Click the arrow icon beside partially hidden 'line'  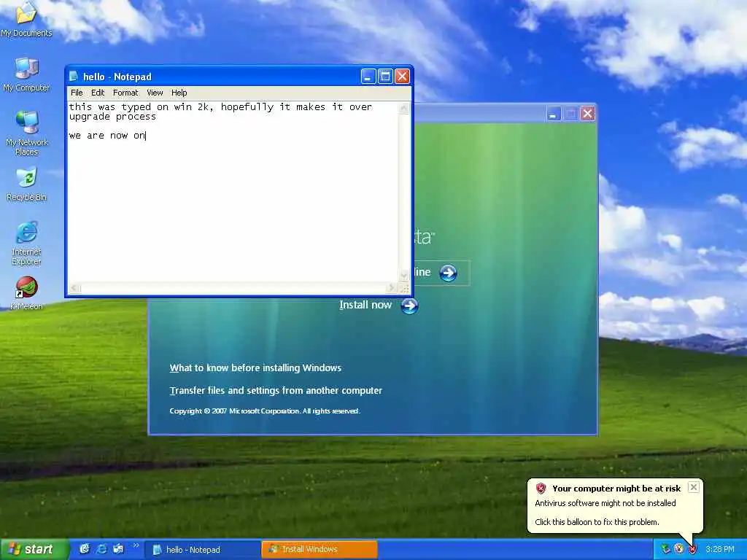(x=448, y=273)
